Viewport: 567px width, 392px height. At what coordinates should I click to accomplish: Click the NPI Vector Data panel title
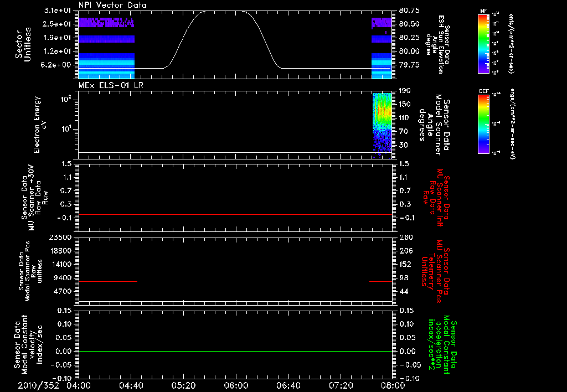tap(112, 5)
